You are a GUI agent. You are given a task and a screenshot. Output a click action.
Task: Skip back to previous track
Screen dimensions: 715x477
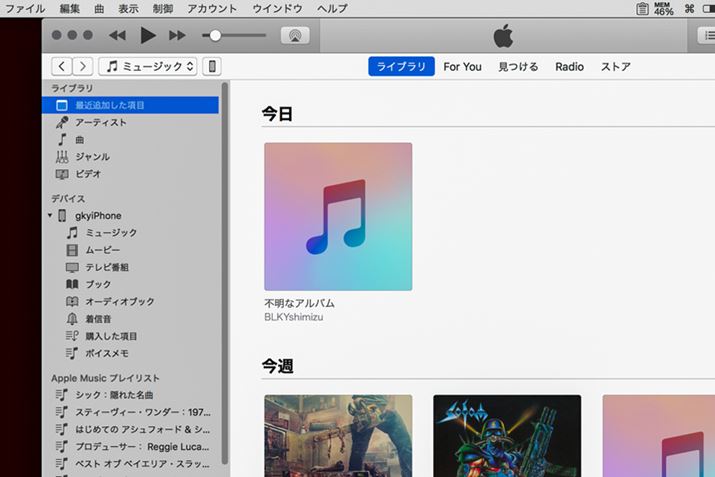point(117,36)
